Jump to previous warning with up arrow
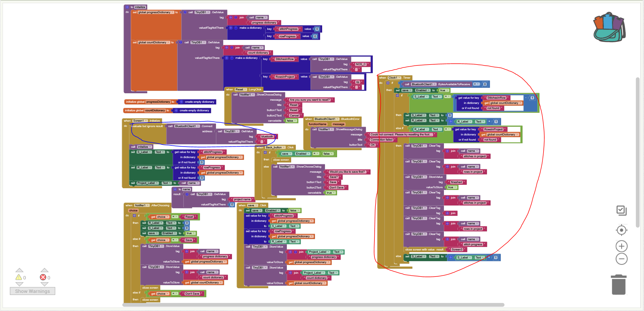This screenshot has height=311, width=644. coord(19,270)
